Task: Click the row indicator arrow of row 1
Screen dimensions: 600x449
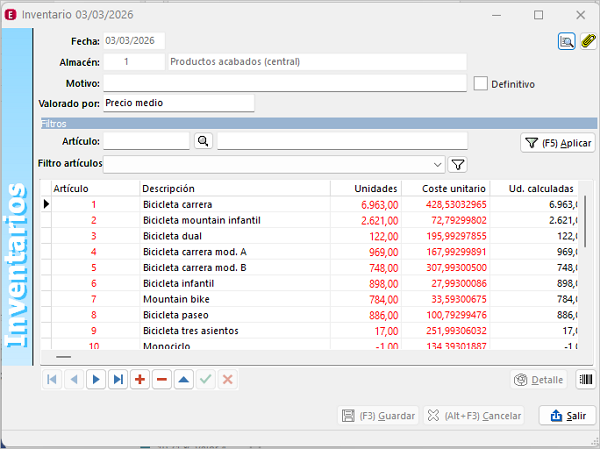Action: tap(46, 204)
